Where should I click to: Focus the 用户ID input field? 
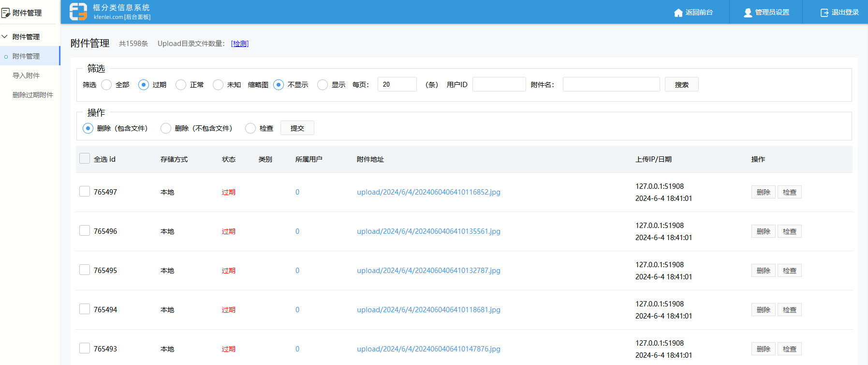pos(499,84)
